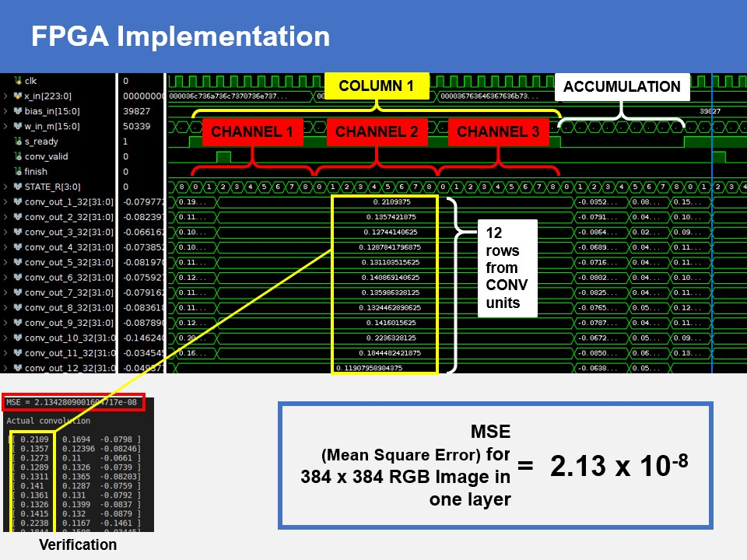Click the s_ready signal icon
The height and width of the screenshot is (560, 747).
18,142
